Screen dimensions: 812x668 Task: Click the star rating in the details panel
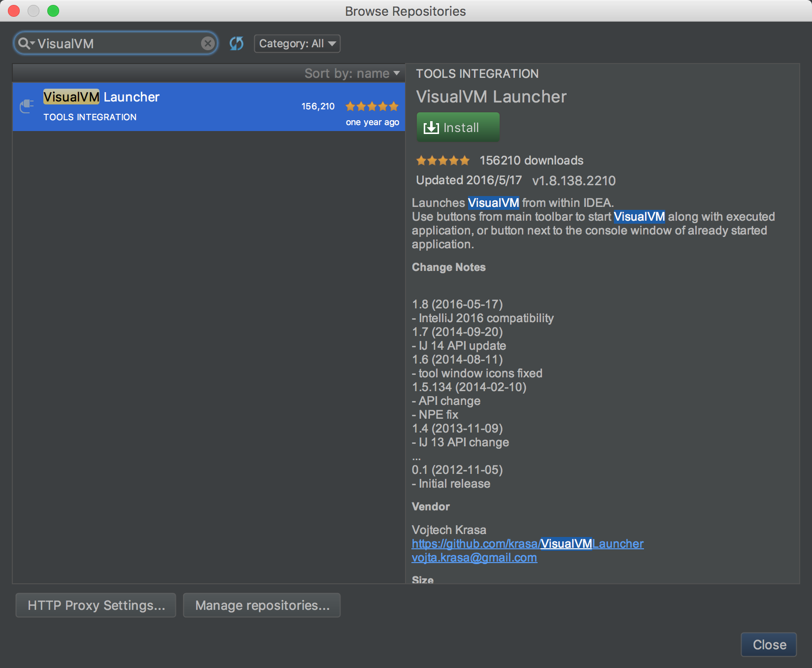coord(442,161)
